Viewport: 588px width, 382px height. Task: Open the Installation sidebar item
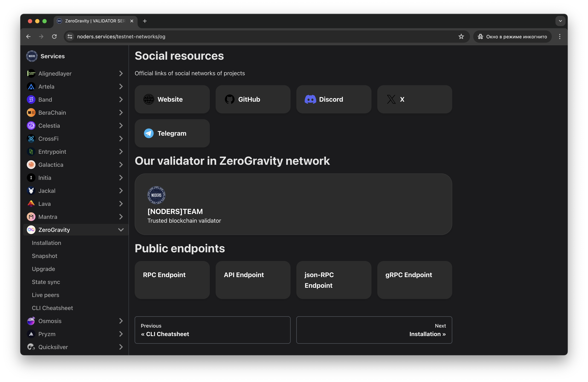click(47, 243)
